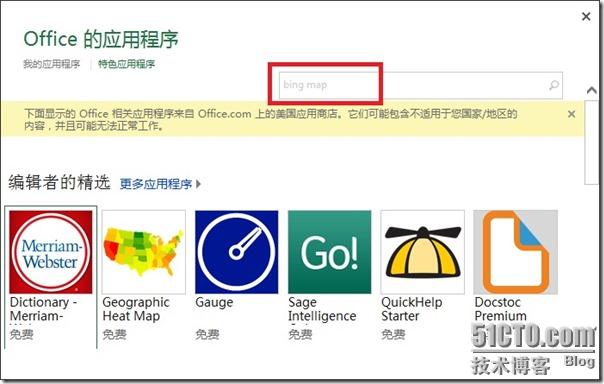Viewport: 604px width, 384px height.
Task: Click 免费 label under Dictionary Merriam-Webster
Action: [x=22, y=334]
